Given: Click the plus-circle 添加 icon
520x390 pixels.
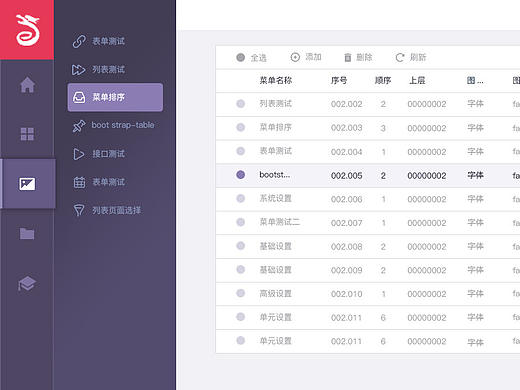Looking at the screenshot, I should coord(295,57).
